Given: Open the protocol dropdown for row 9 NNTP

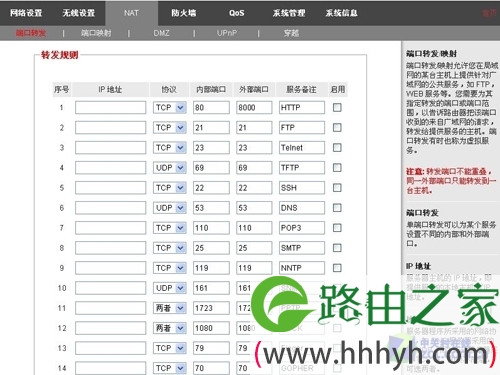Looking at the screenshot, I should 170,268.
